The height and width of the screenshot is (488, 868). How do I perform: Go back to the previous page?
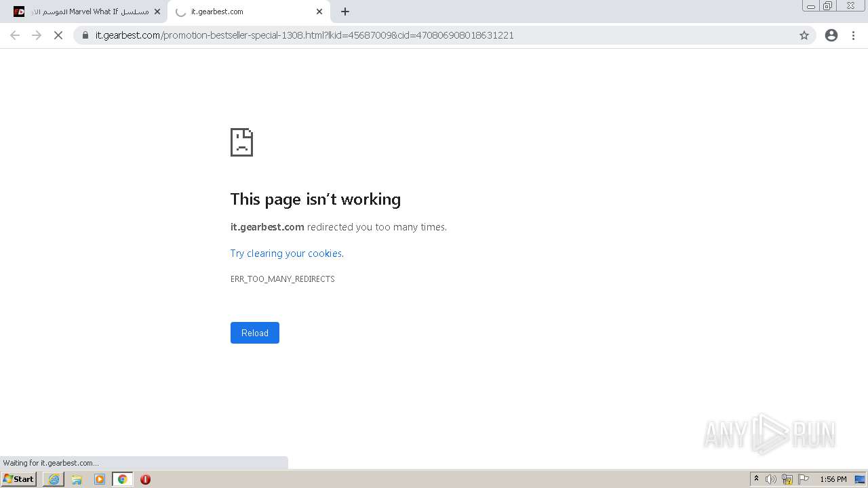tap(15, 35)
